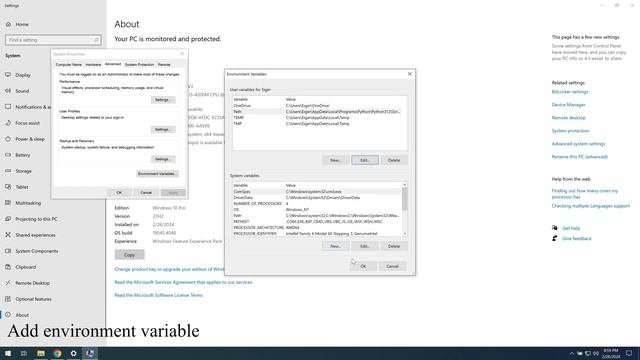Switch to Advanced tab in System Properties
The image size is (640, 360).
[113, 64]
